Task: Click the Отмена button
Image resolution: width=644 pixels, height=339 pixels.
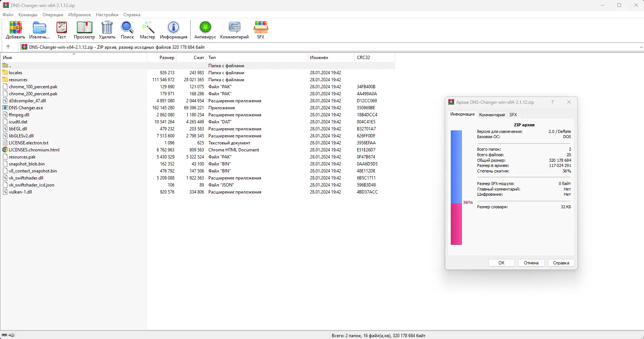Action: click(x=531, y=263)
